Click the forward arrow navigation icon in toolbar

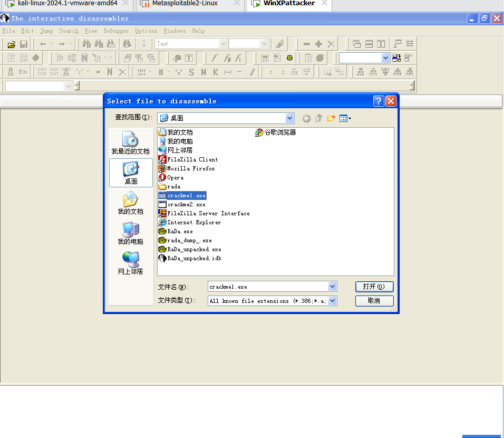pyautogui.click(x=62, y=44)
